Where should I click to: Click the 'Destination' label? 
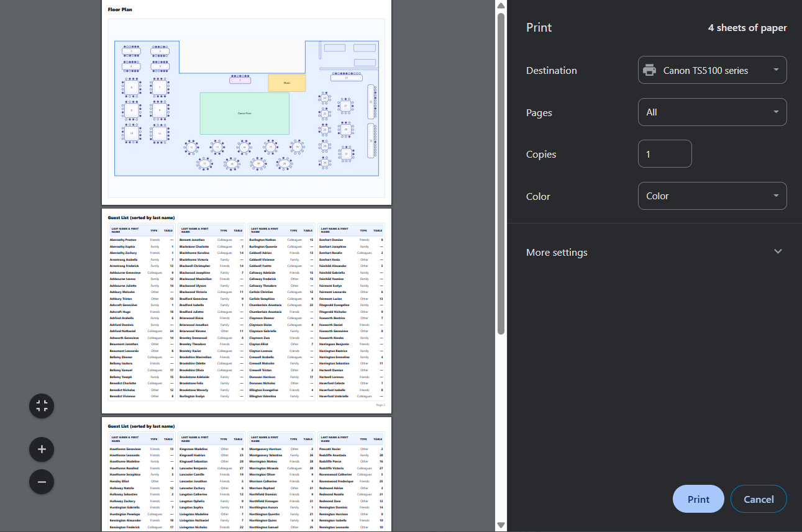551,70
